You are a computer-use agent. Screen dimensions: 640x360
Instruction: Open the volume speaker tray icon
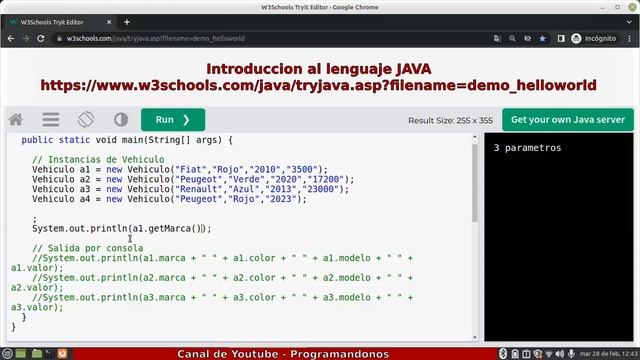[x=560, y=354]
